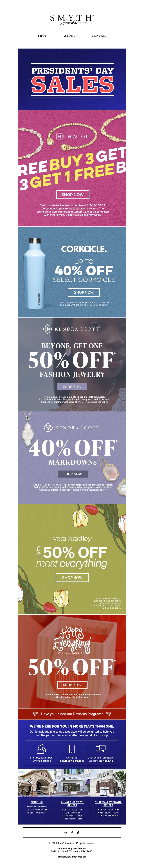Click SHOP NOW for Kendra Scott markdowns
Image resolution: width=144 pixels, height=868 pixels.
73,474
